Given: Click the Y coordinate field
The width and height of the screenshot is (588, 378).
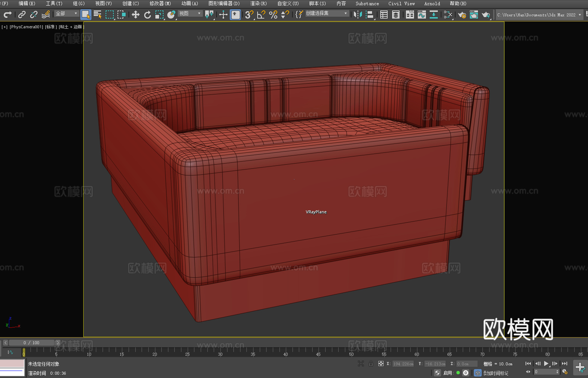Looking at the screenshot, I should [435, 364].
